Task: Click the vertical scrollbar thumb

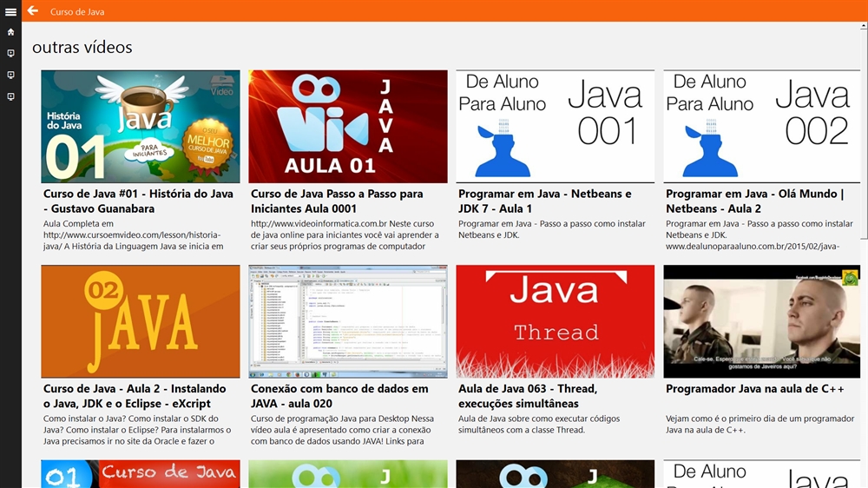Action: (x=865, y=135)
